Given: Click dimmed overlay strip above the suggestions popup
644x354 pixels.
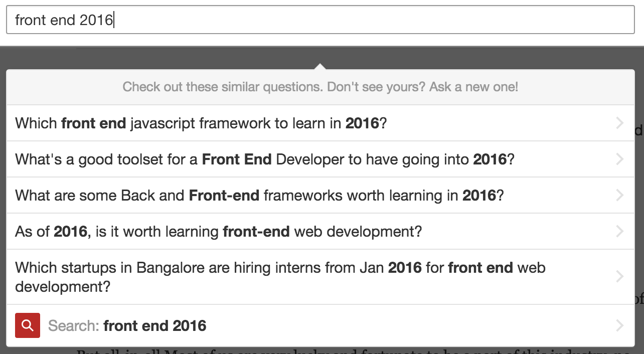Looking at the screenshot, I should pyautogui.click(x=150, y=58).
